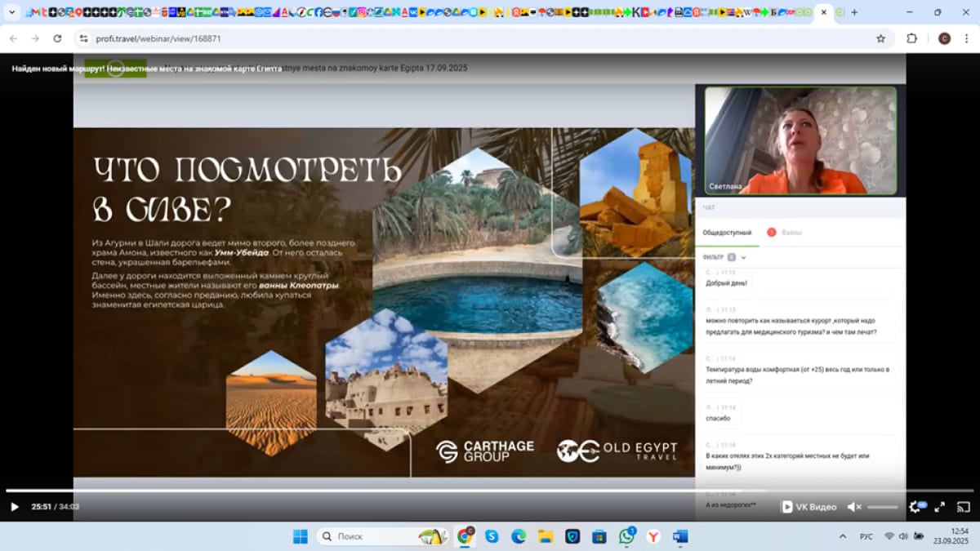Unmute the video sound
The image size is (980, 551).
click(853, 507)
